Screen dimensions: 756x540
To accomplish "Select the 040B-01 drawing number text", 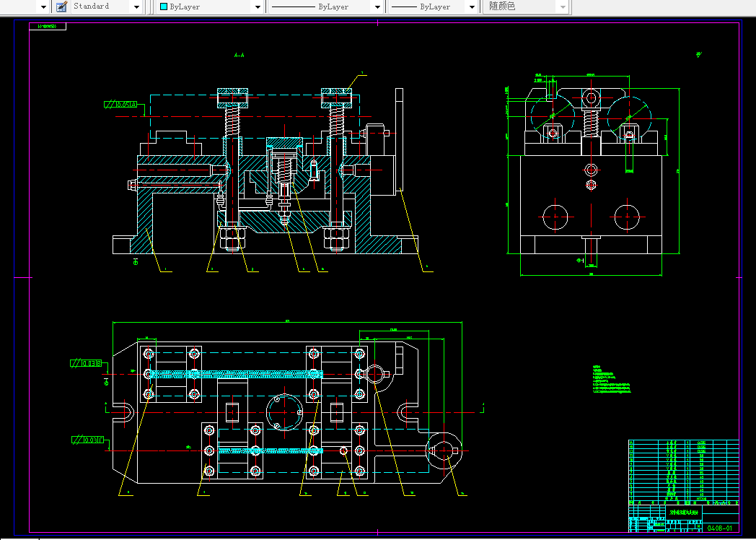I will point(718,528).
